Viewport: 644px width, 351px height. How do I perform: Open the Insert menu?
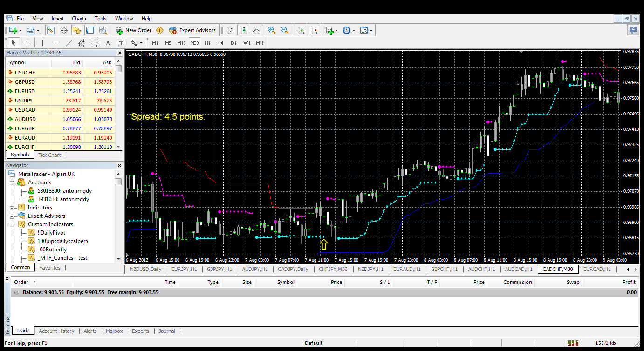pyautogui.click(x=57, y=19)
